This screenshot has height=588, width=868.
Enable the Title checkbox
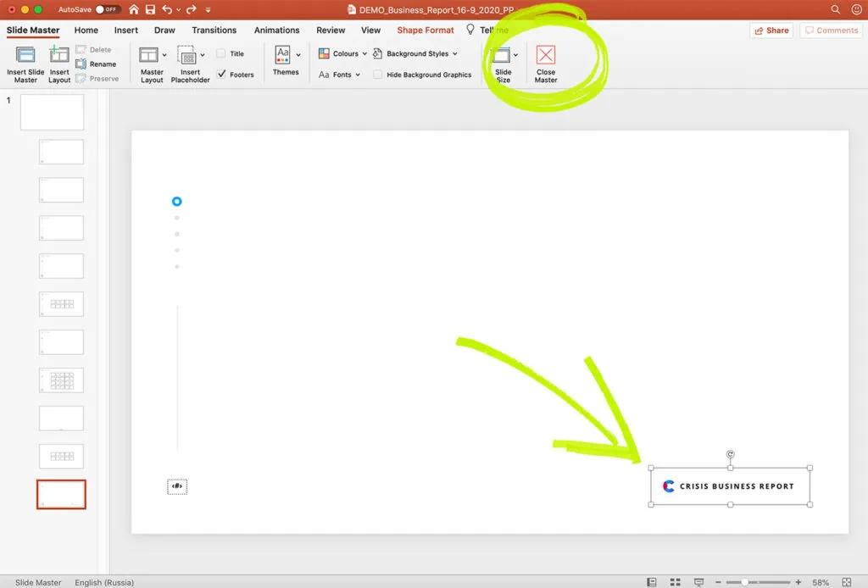point(221,53)
